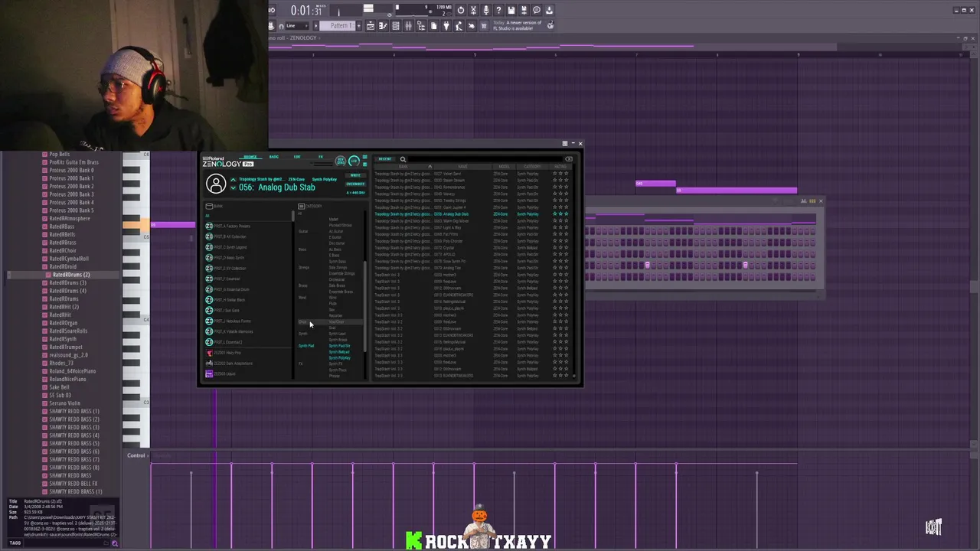This screenshot has width=980, height=551.
Task: Click the scissors icon in top toolbar
Action: click(x=474, y=10)
